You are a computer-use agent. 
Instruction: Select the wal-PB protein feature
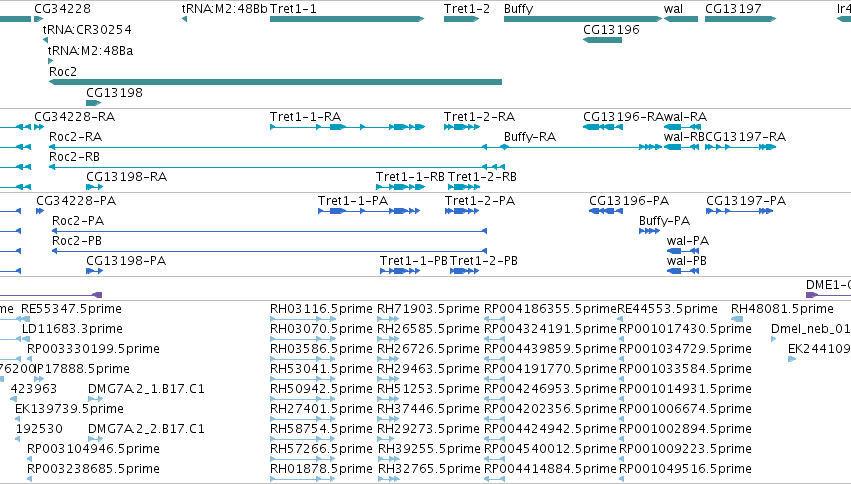(x=683, y=271)
